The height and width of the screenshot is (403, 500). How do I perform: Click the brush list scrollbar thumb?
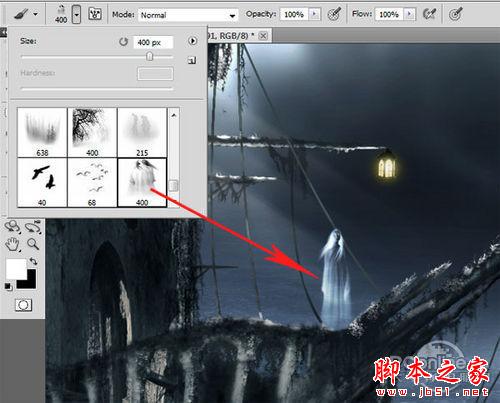coord(173,185)
